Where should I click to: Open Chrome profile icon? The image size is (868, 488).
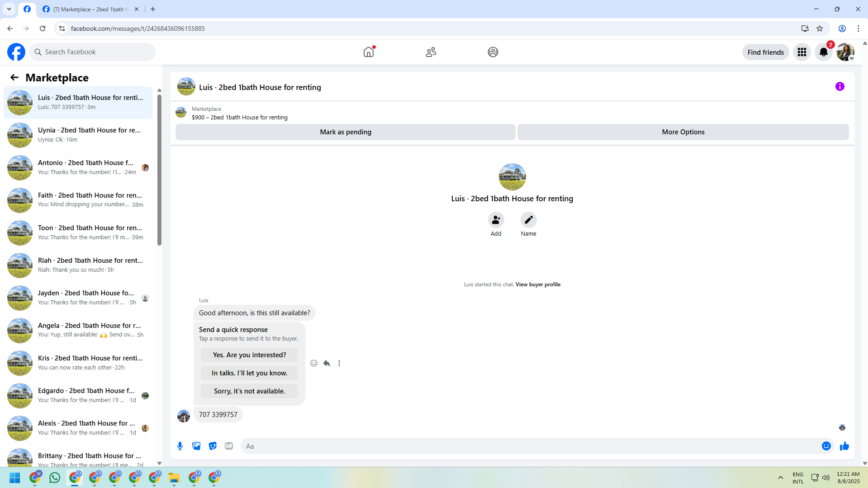point(842,28)
